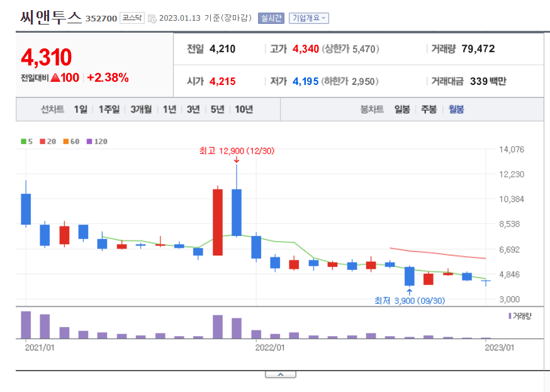Click the 씨앤투스 stock name
This screenshot has width=550, height=392.
pyautogui.click(x=51, y=17)
